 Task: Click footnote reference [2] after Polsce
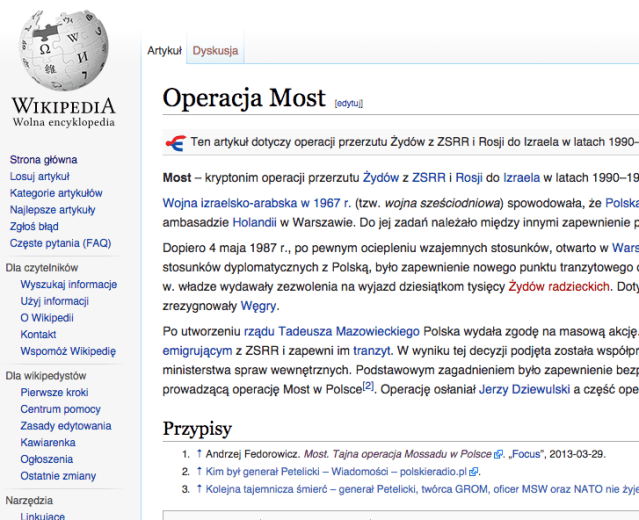[367, 383]
